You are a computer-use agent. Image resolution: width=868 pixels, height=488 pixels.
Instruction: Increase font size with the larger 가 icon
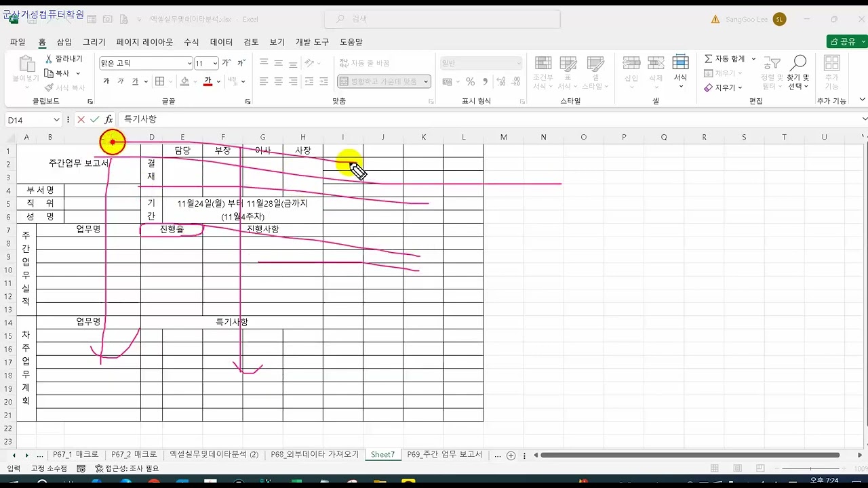(x=226, y=63)
